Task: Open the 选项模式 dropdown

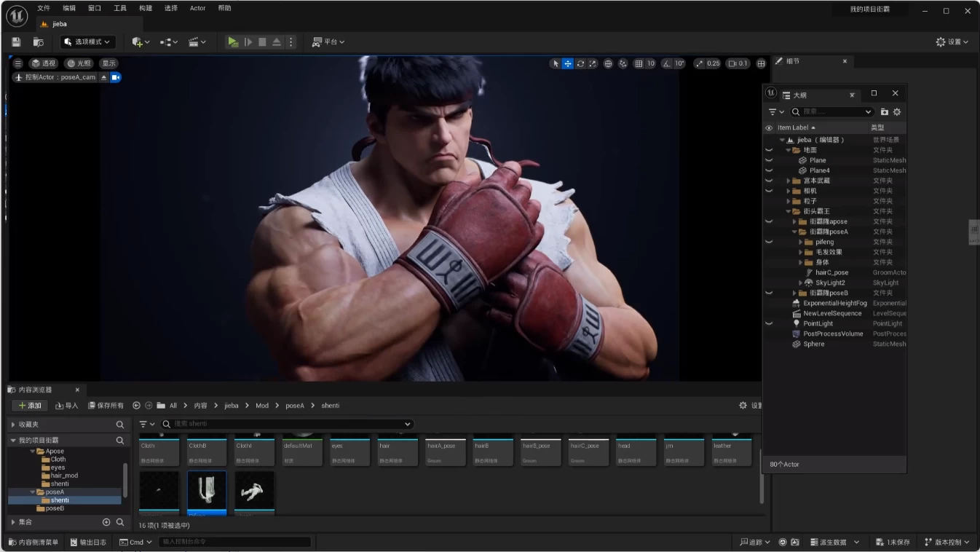Action: (x=87, y=42)
